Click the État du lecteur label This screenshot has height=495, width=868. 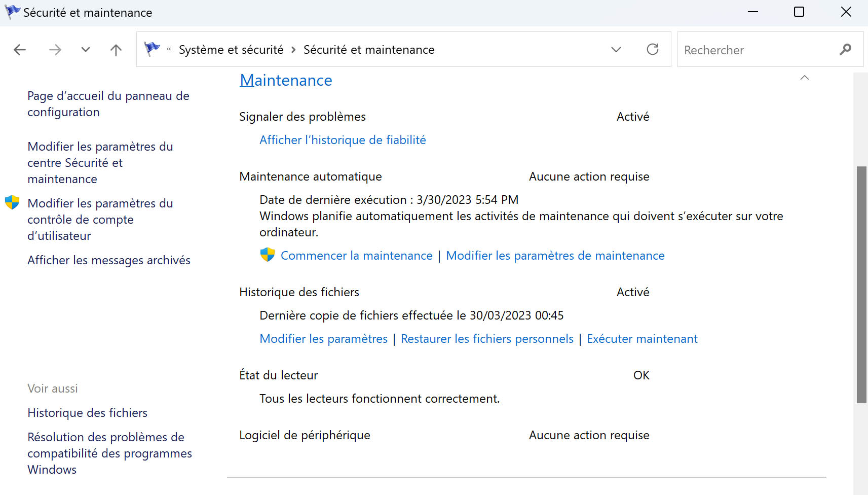coord(278,375)
